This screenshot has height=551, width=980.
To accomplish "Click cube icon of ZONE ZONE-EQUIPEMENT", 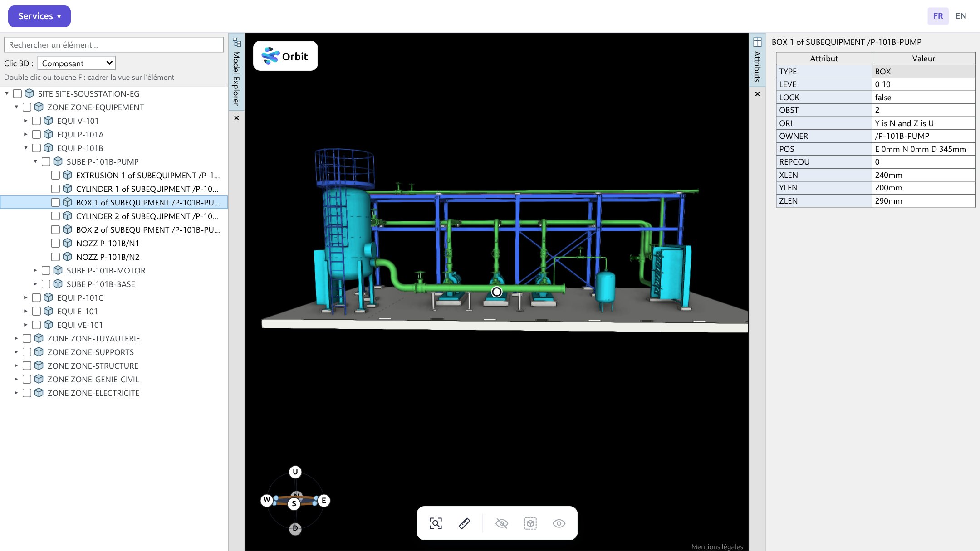I will click(39, 107).
